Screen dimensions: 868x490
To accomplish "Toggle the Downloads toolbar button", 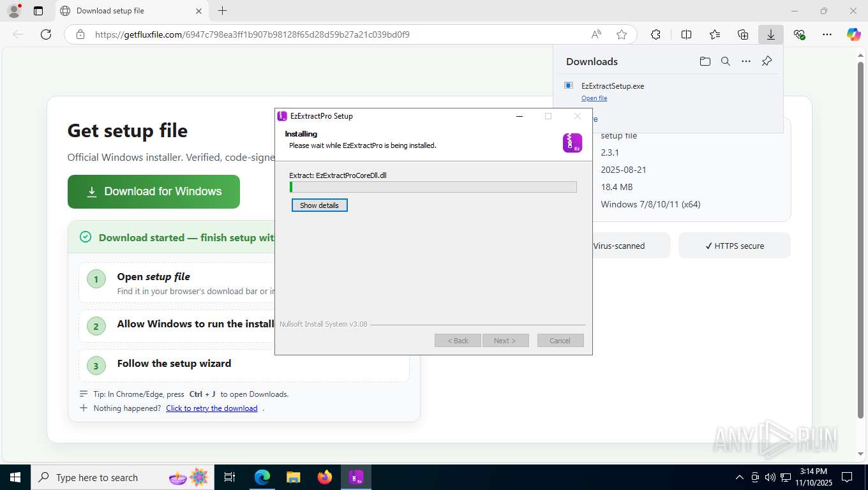I will tap(771, 34).
